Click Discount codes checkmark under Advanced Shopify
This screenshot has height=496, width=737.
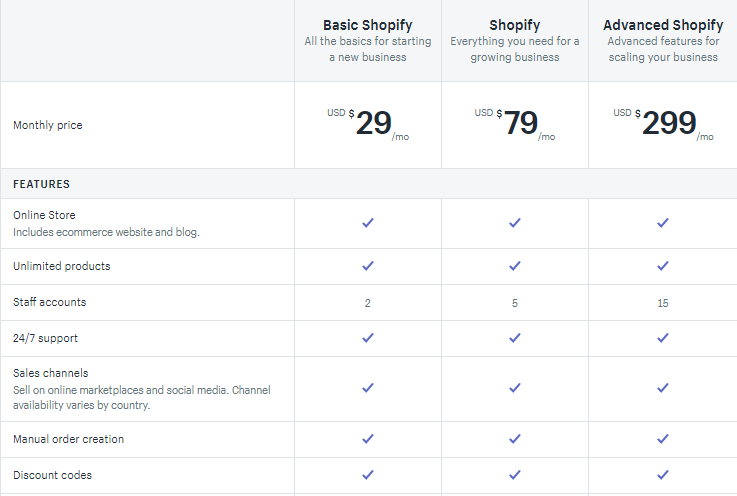point(663,475)
